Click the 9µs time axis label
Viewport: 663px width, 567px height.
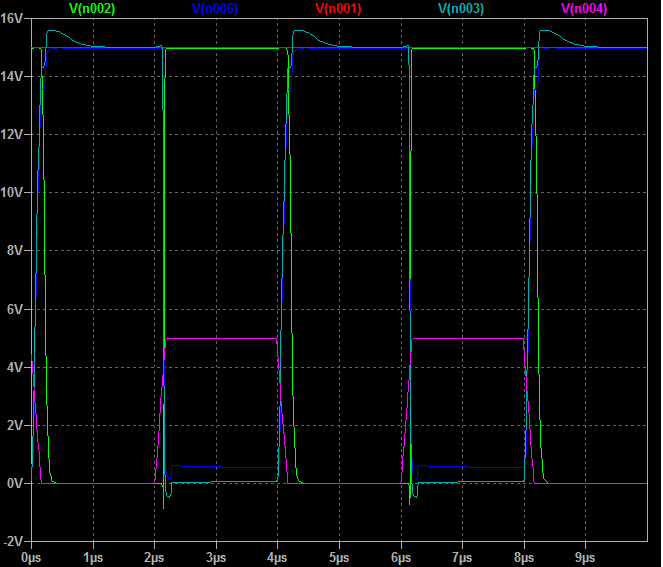coord(585,558)
